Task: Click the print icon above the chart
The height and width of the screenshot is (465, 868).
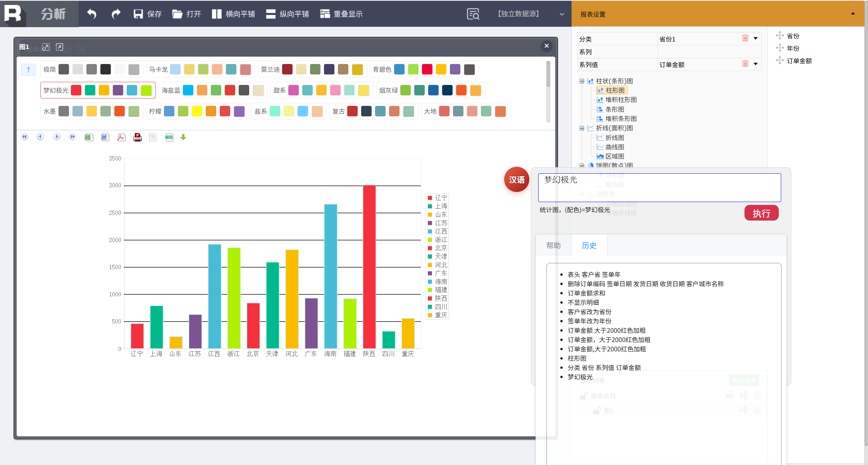Action: (138, 137)
